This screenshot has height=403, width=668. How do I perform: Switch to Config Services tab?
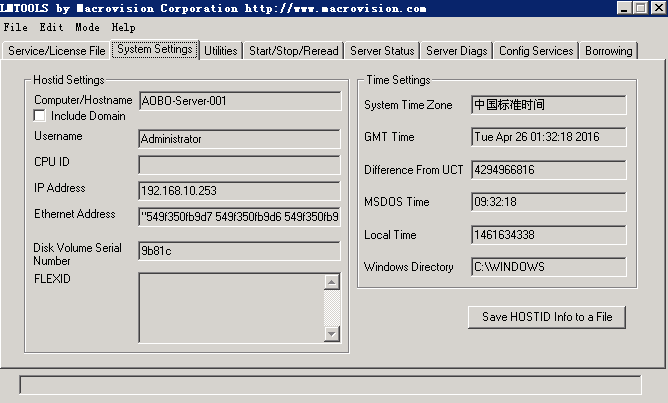(536, 51)
